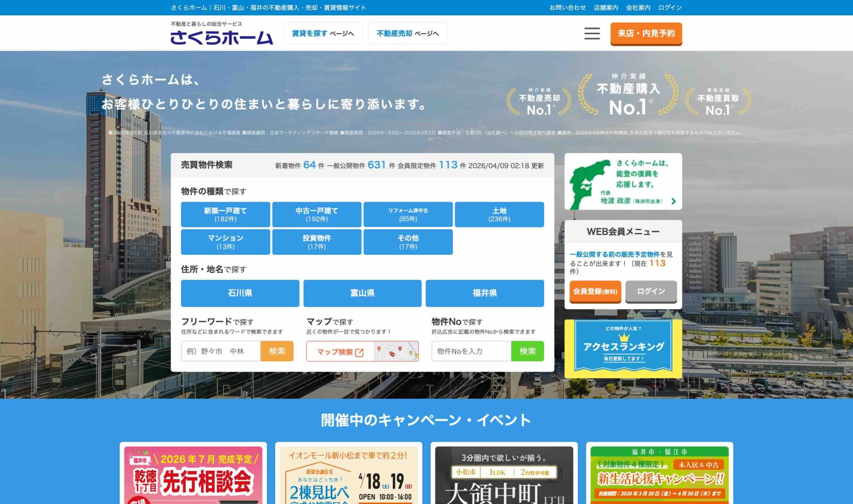Click the map thumbnail in マップ検索
The height and width of the screenshot is (504, 853).
(x=396, y=351)
